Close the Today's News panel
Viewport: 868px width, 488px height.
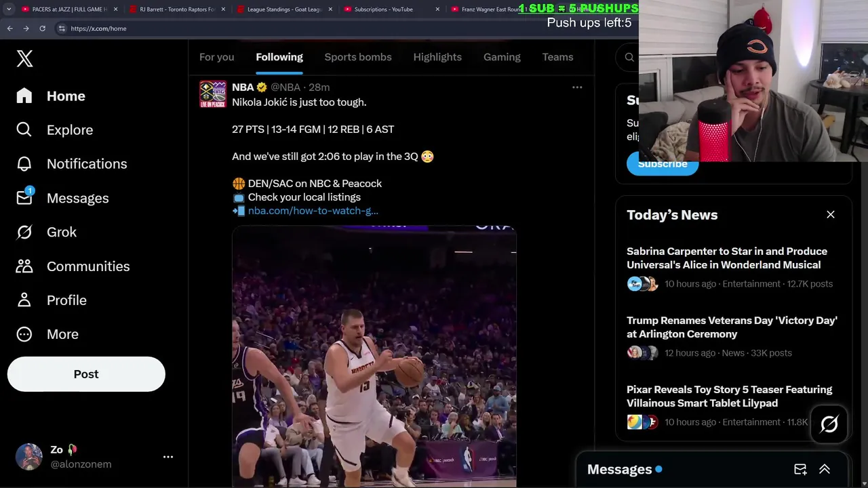[831, 214]
